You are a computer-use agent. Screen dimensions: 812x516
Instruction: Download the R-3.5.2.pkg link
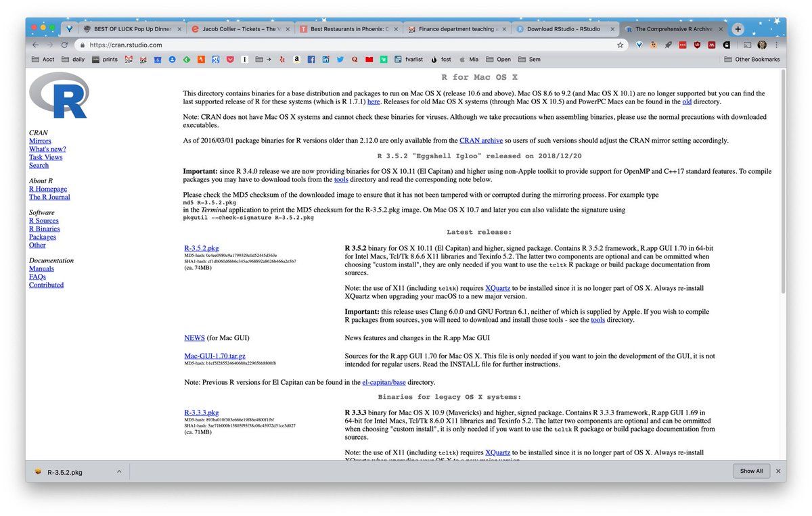(x=201, y=248)
